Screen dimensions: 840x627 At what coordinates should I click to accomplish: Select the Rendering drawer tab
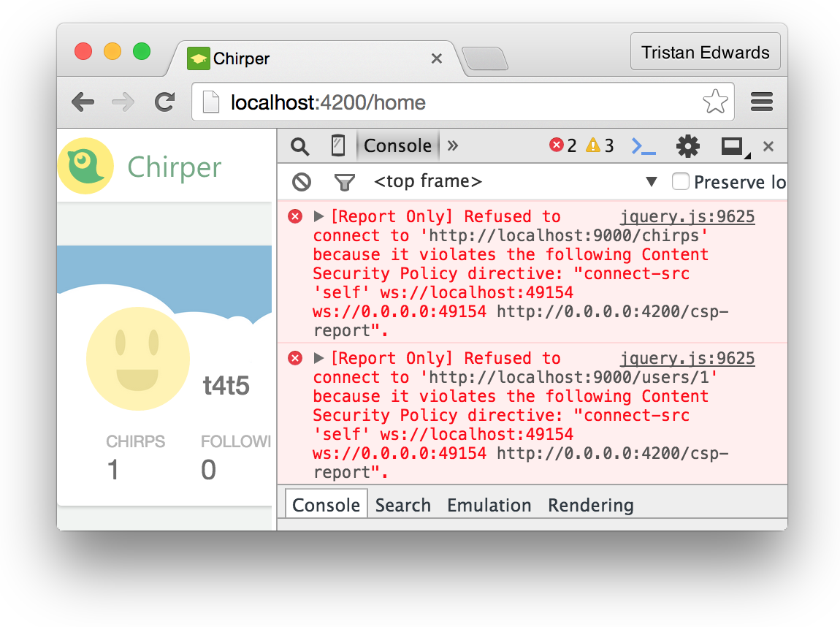590,505
